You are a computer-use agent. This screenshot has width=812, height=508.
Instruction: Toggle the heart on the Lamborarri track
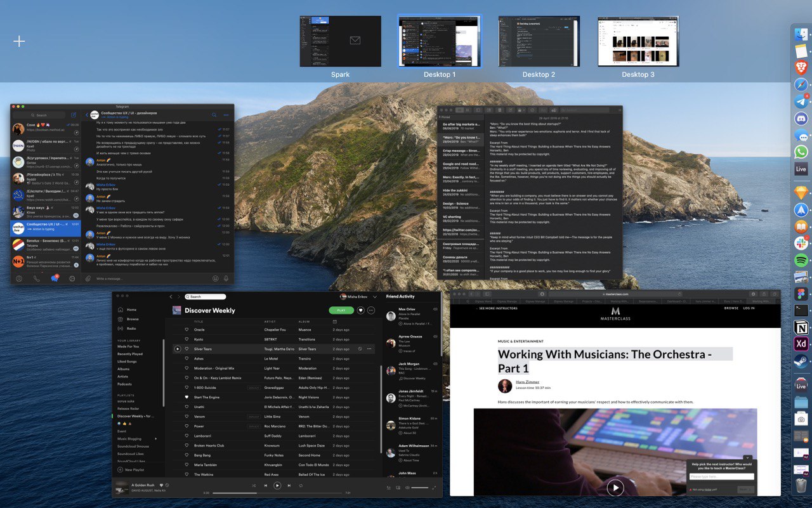coord(187,436)
